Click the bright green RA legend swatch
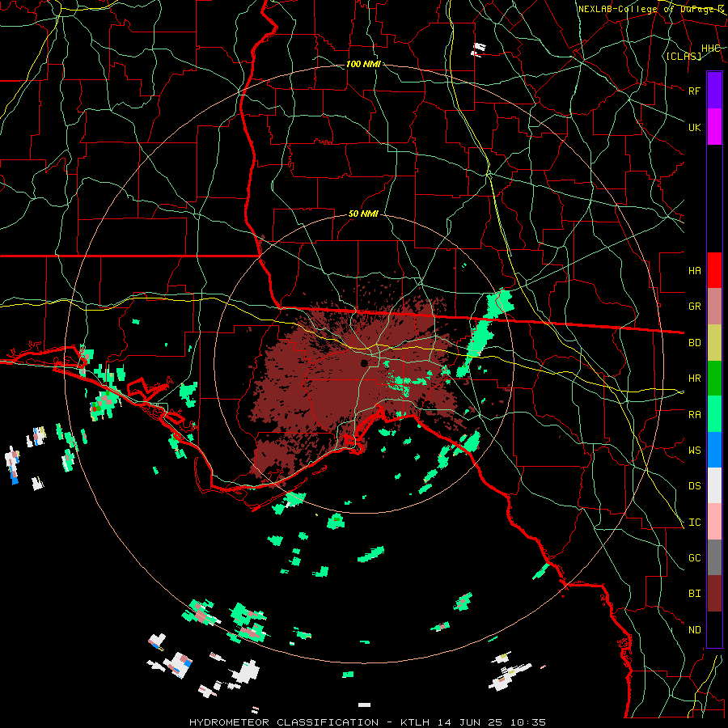This screenshot has width=728, height=728. click(714, 414)
